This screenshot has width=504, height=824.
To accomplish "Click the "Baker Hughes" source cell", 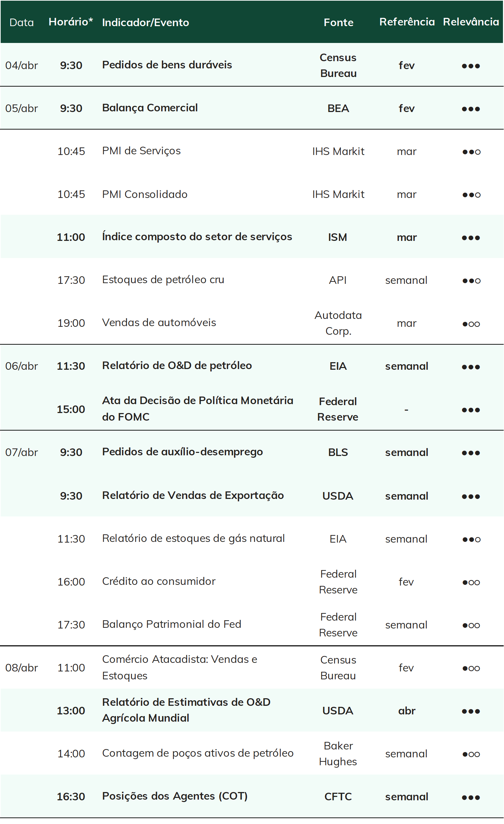I will coord(338,754).
